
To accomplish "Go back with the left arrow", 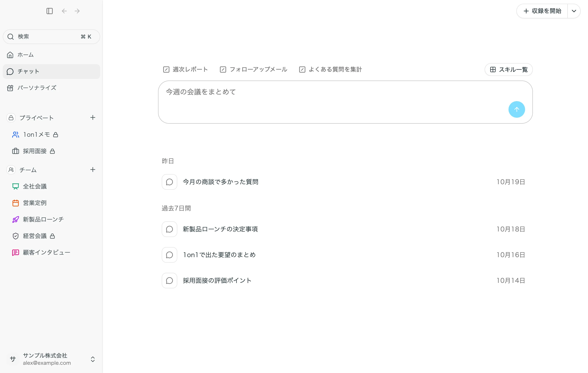I will click(x=64, y=11).
